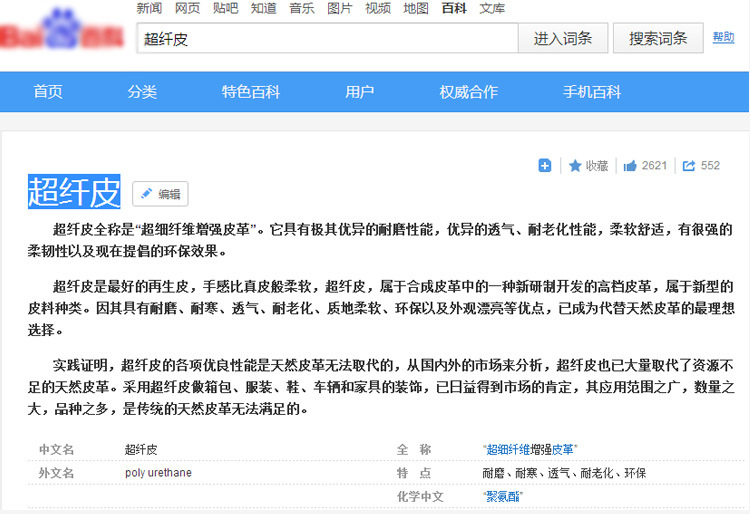Go to 新闻 in top navigation
The image size is (750, 514).
click(x=149, y=8)
